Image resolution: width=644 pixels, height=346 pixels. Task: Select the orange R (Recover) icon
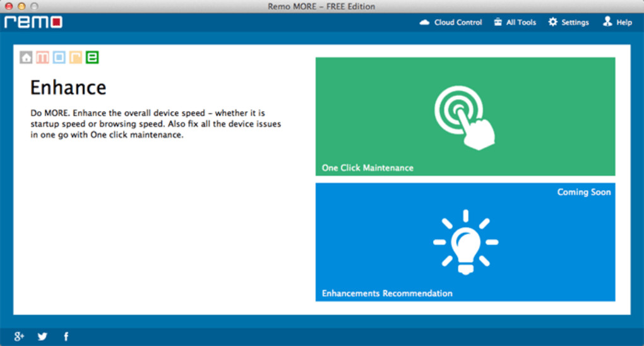pos(76,57)
